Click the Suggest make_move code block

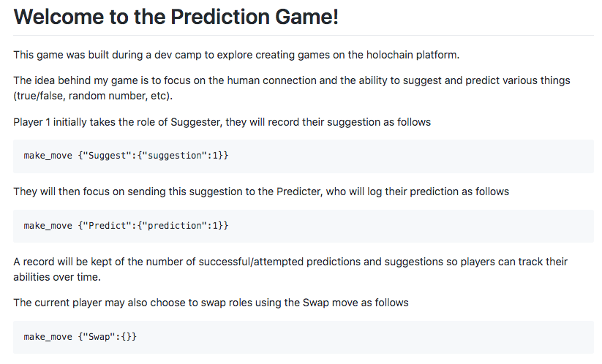(304, 156)
